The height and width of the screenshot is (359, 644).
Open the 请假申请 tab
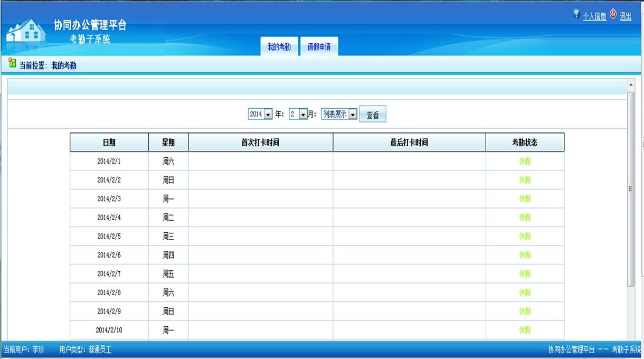[x=319, y=47]
